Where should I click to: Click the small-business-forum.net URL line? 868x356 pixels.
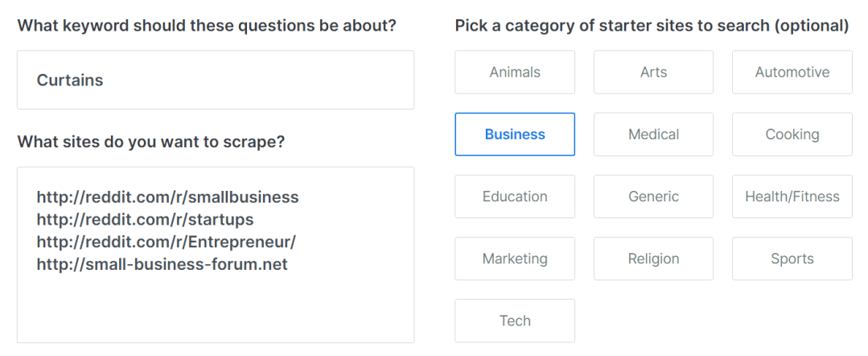(x=162, y=265)
